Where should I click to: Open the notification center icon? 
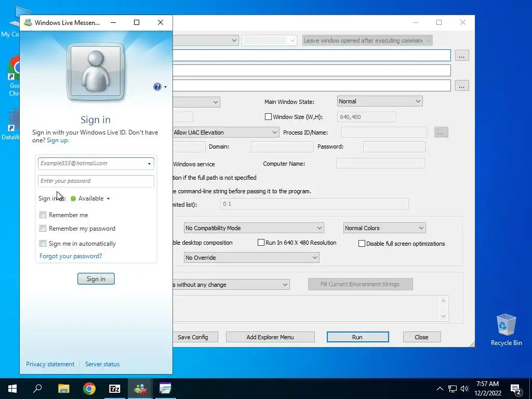click(516, 389)
